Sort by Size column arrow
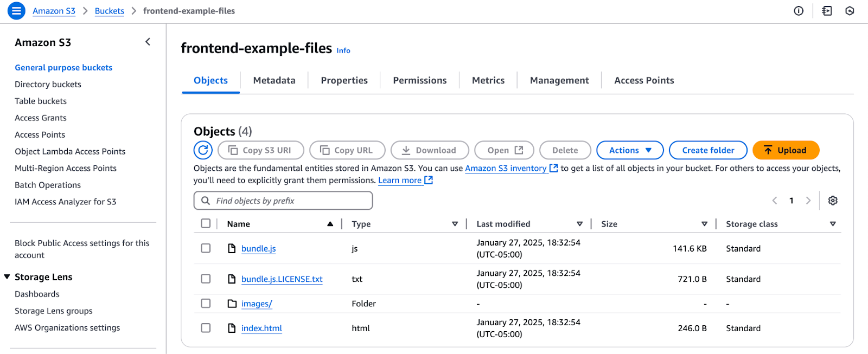Screen dimensions: 868x354 (x=704, y=224)
